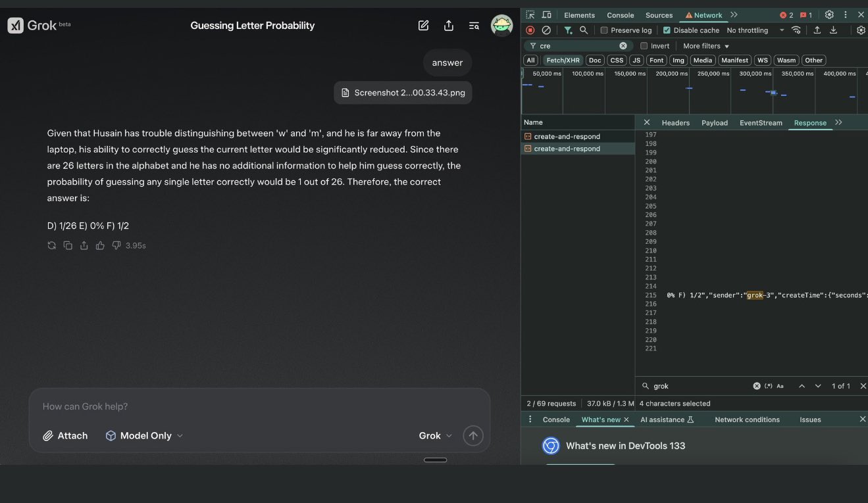Expand the More filters dropdown
868x503 pixels.
pos(706,46)
